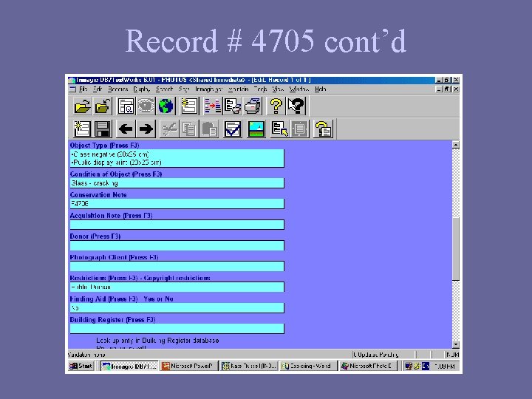This screenshot has width=532, height=399.
Task: Click the gray framed-list icon
Action: click(300, 129)
